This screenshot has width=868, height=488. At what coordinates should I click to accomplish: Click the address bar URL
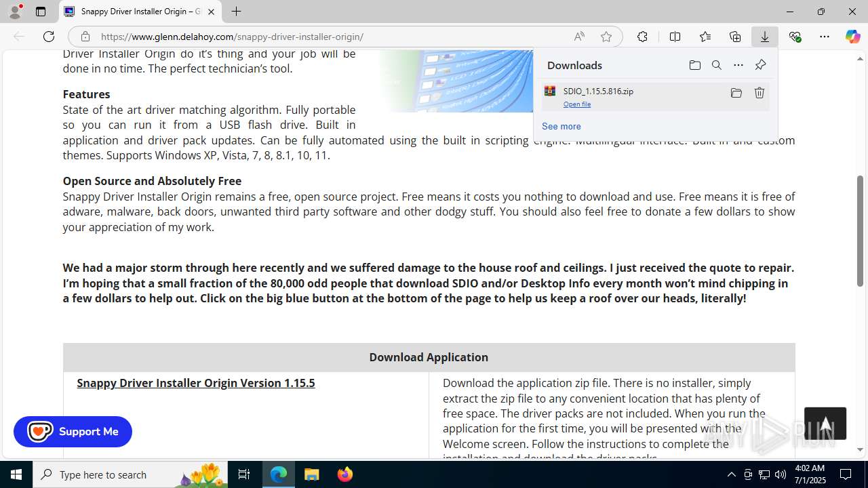(232, 37)
